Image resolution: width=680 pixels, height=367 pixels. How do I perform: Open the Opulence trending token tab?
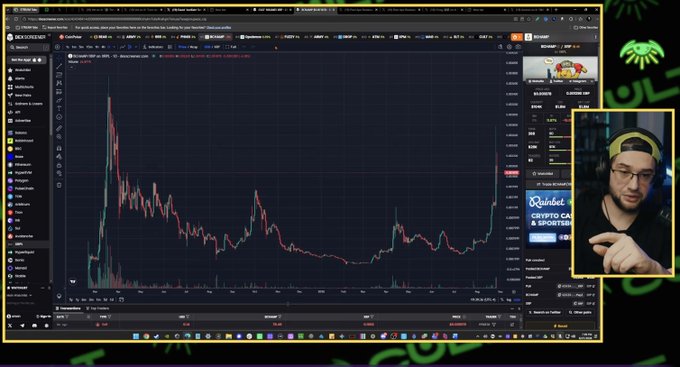point(255,37)
